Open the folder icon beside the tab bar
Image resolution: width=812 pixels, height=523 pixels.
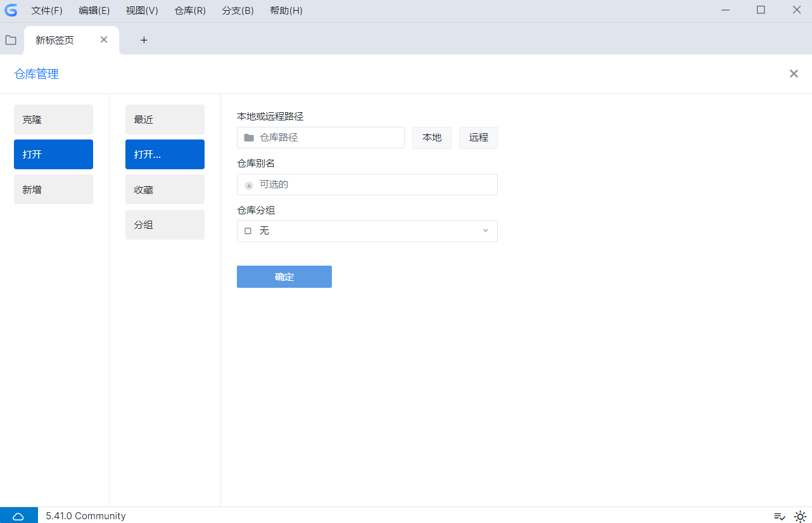point(11,40)
